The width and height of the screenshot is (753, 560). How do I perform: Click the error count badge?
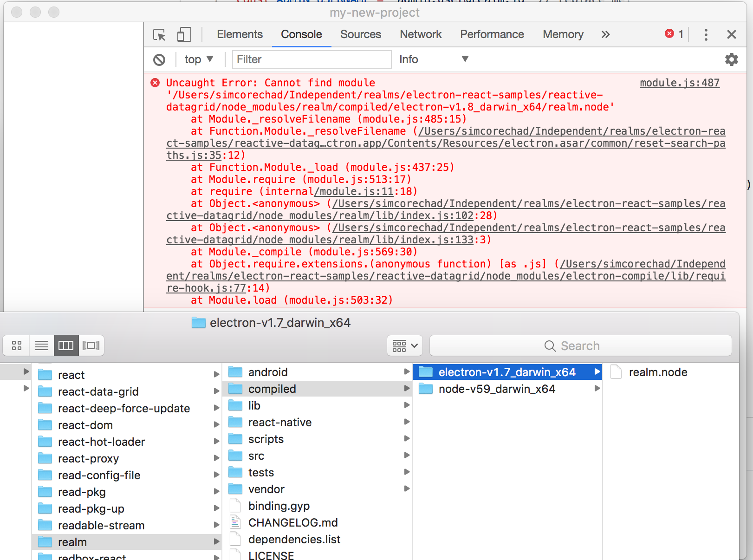674,34
